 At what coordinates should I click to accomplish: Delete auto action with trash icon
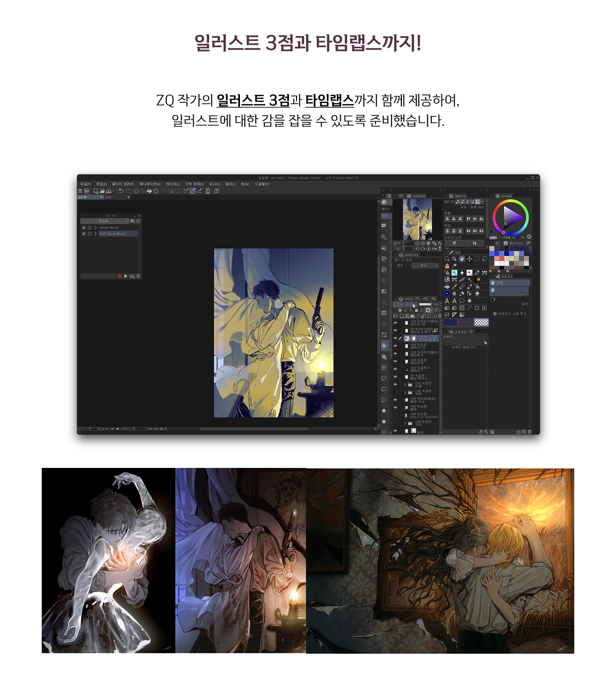(x=138, y=276)
